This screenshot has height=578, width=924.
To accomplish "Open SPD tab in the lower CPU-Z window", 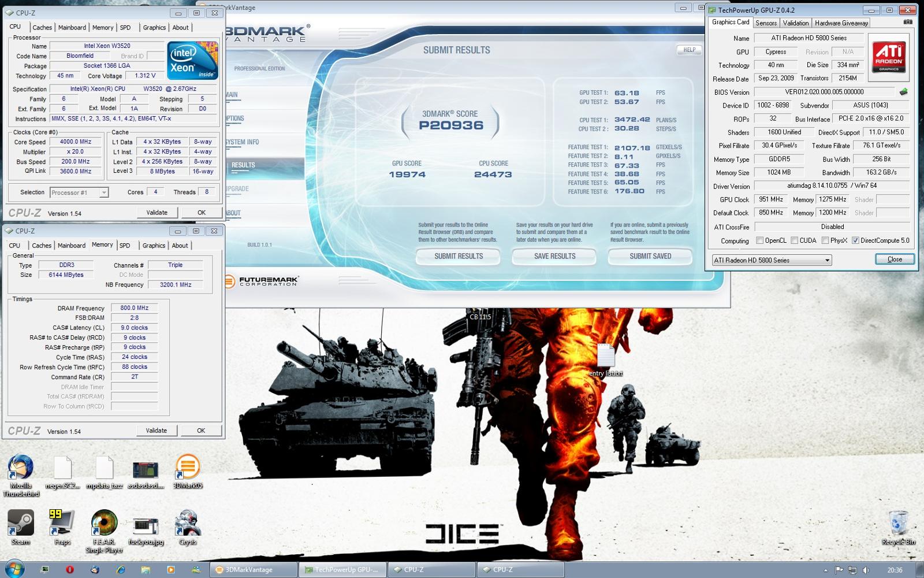I will (125, 245).
